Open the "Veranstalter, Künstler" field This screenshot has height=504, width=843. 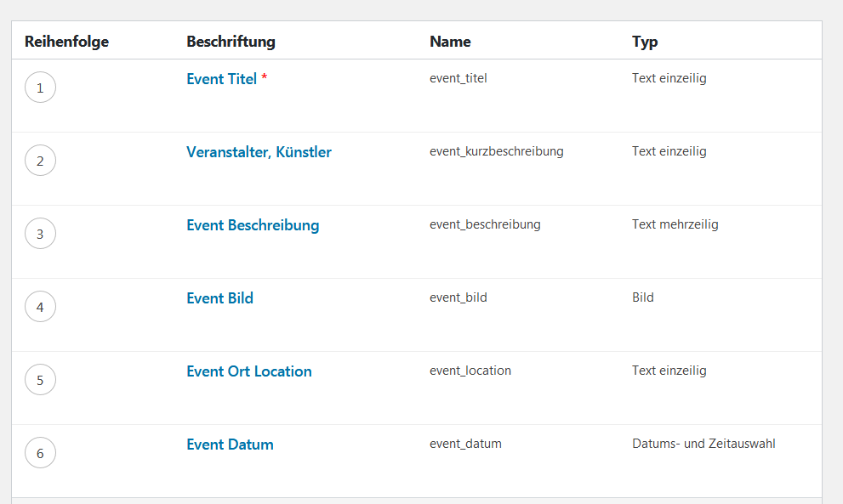click(259, 151)
